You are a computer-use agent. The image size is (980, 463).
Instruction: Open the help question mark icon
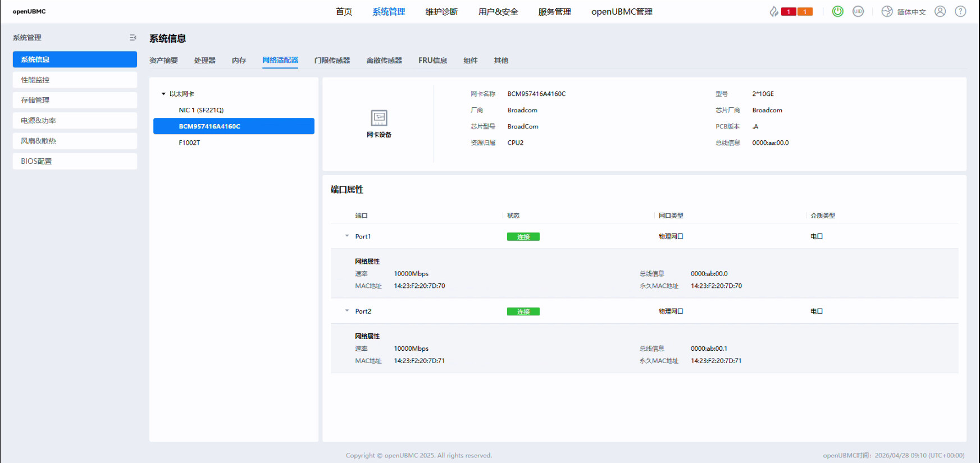pos(960,11)
